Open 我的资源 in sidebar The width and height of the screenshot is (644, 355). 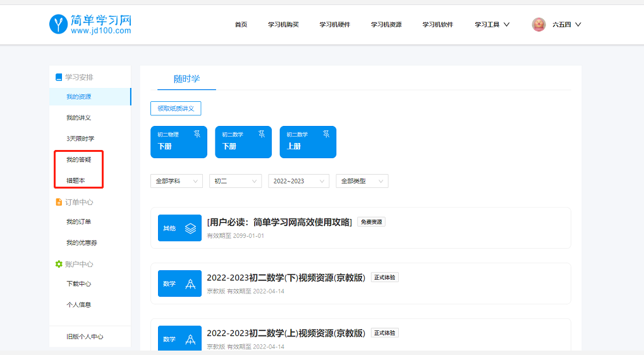click(x=90, y=97)
